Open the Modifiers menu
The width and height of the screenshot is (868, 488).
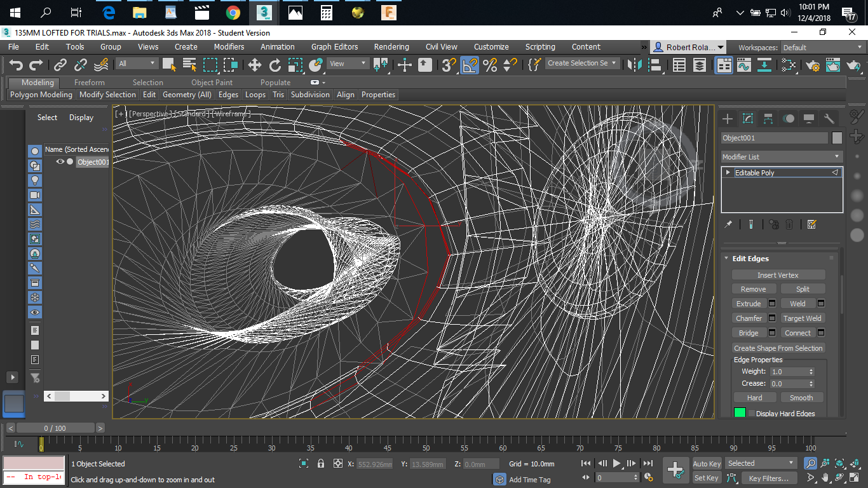click(229, 47)
